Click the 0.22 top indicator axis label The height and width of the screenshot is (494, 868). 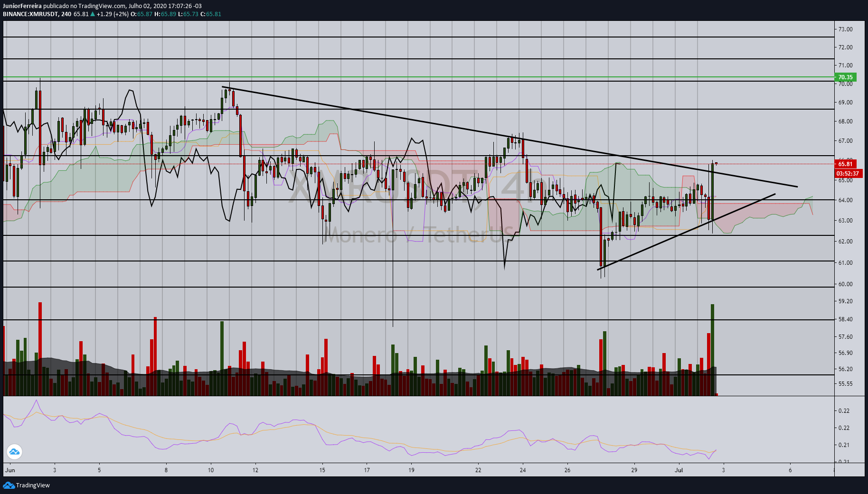844,410
